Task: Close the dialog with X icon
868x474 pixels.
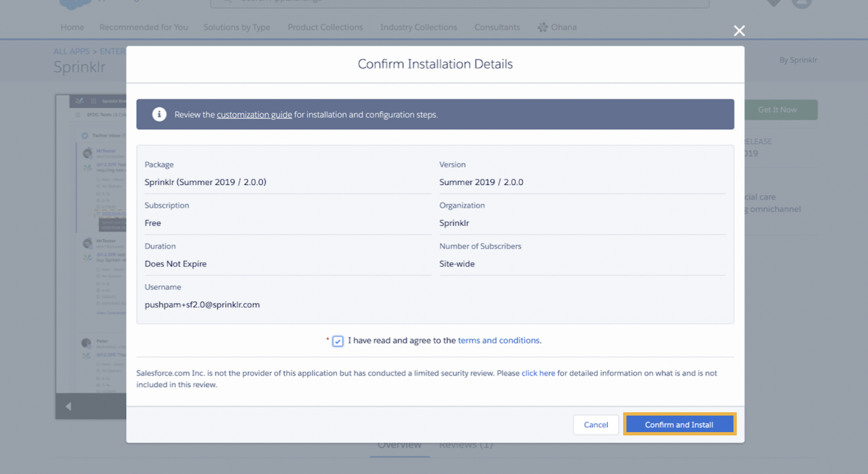Action: (739, 31)
